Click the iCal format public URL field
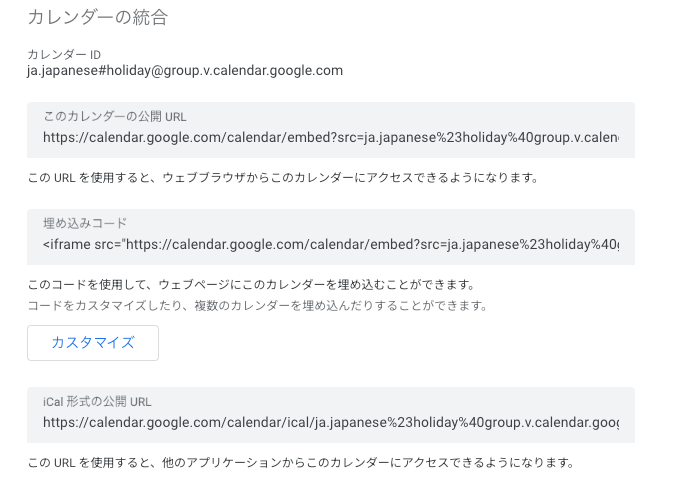 330,422
